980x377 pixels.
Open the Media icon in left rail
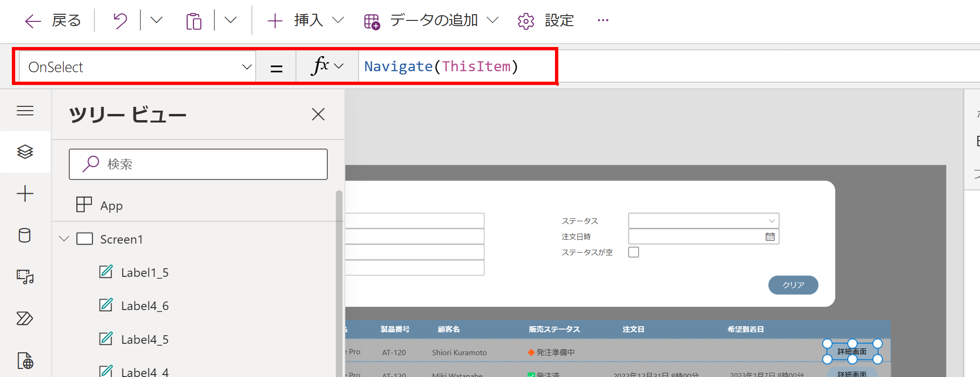coord(25,276)
